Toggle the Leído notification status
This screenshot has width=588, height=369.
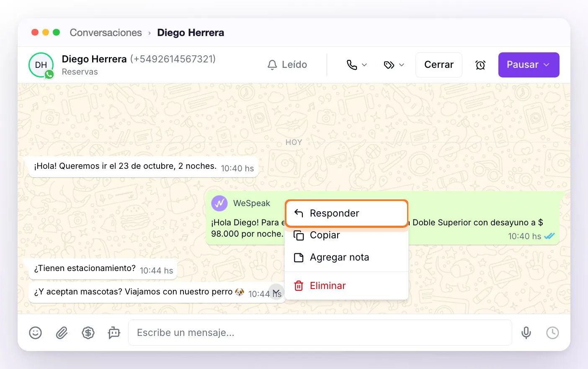click(287, 65)
